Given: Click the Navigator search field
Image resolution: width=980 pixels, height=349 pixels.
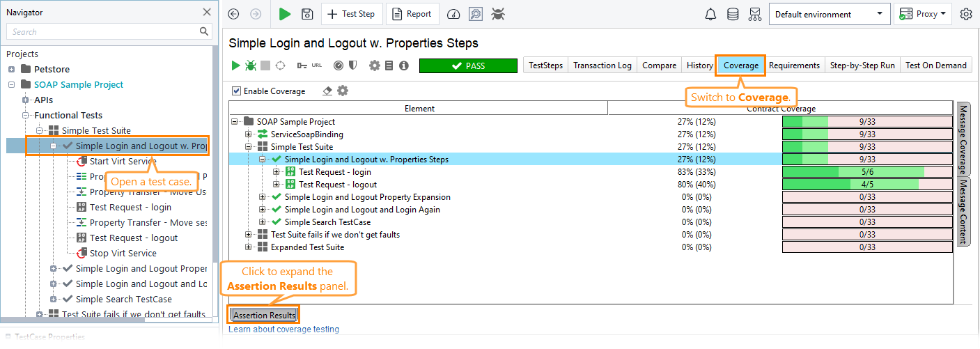Looking at the screenshot, I should (102, 31).
